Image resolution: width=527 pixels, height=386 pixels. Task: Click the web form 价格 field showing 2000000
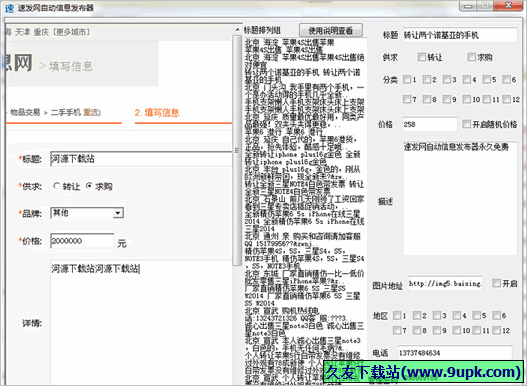tap(82, 241)
